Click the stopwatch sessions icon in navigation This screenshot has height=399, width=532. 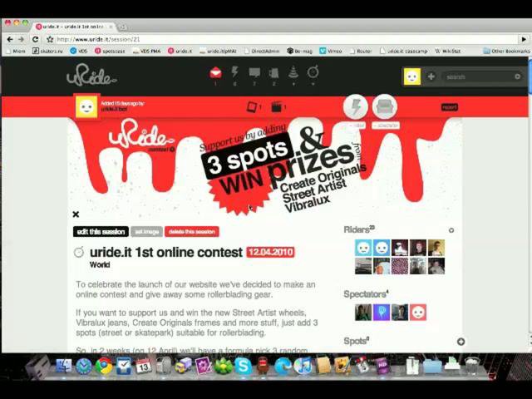pos(313,72)
